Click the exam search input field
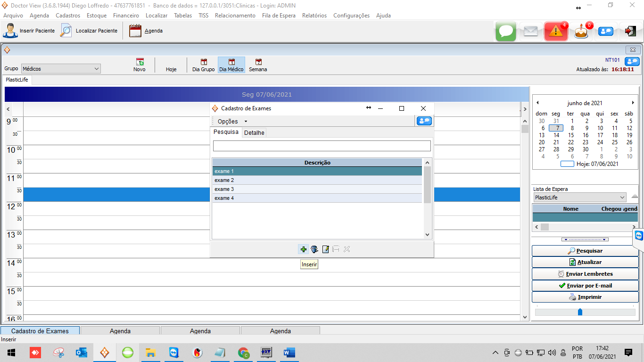This screenshot has height=362, width=644. (x=322, y=146)
